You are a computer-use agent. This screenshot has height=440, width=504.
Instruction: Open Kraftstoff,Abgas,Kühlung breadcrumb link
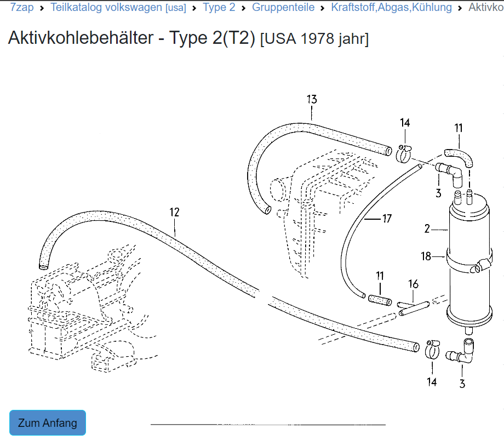[x=391, y=8]
